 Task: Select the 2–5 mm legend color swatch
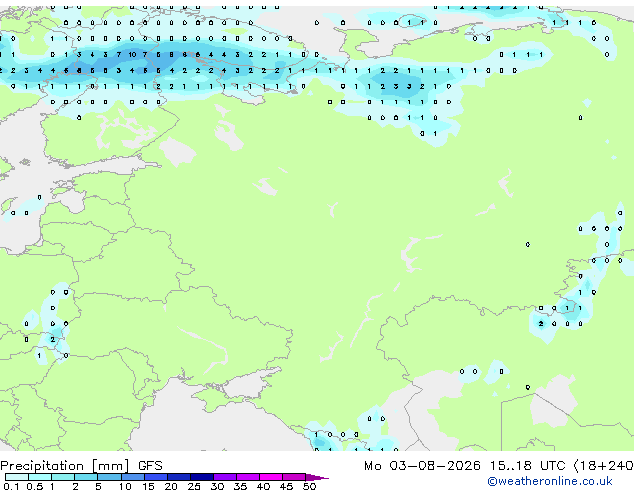click(86, 477)
